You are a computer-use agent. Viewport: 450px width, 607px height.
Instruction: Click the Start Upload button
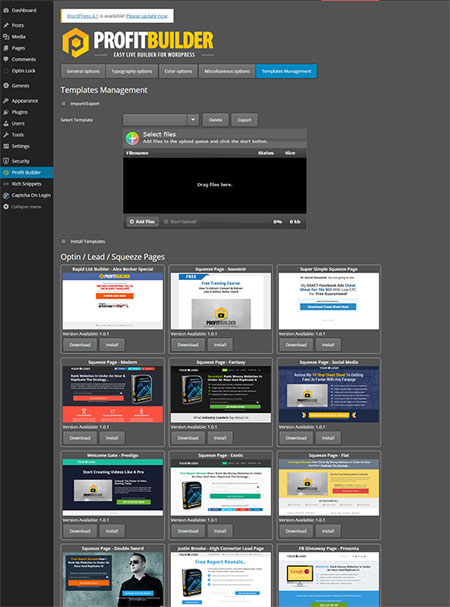coord(180,222)
